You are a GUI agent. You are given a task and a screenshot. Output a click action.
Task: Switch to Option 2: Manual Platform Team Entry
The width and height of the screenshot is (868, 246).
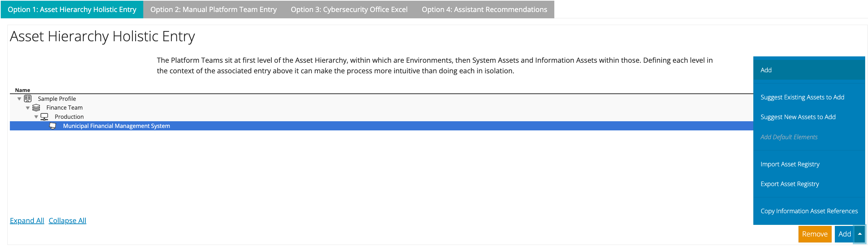[213, 10]
